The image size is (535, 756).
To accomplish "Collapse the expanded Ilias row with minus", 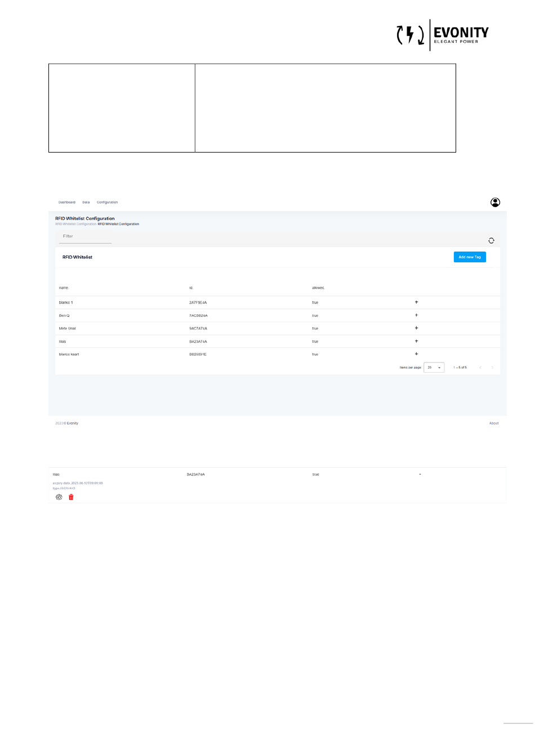I will [x=420, y=475].
